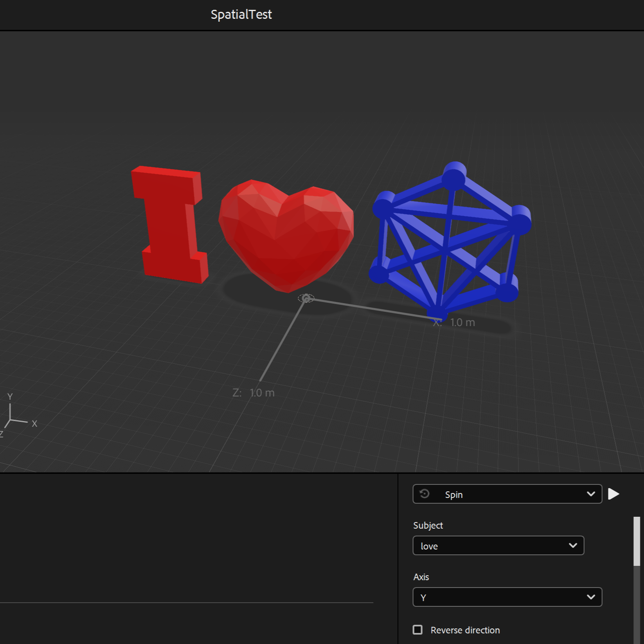The height and width of the screenshot is (644, 644).
Task: Click the XYZ axis orientation gizmo
Action: (x=17, y=415)
